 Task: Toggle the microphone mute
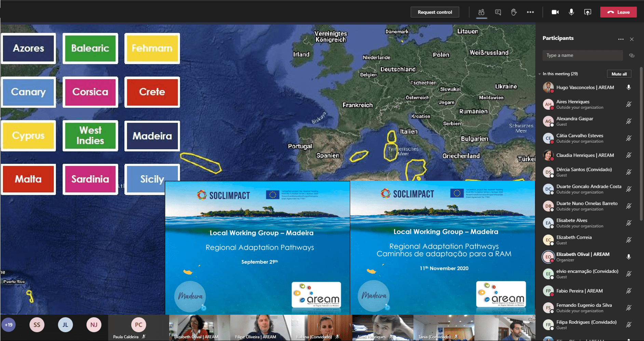point(571,12)
